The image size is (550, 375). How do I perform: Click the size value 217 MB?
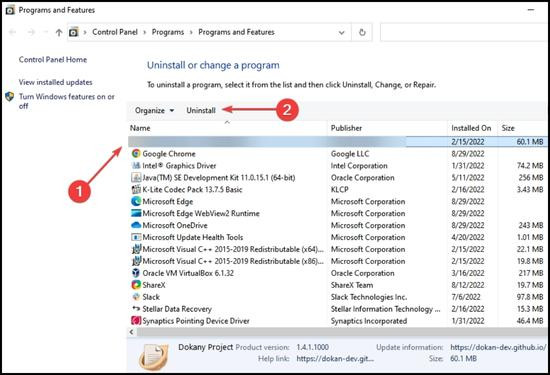point(531,273)
